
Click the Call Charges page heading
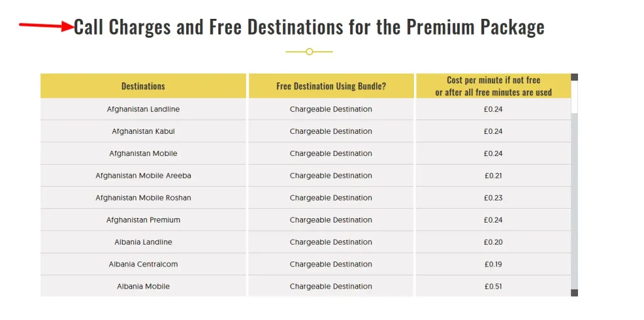tap(309, 27)
